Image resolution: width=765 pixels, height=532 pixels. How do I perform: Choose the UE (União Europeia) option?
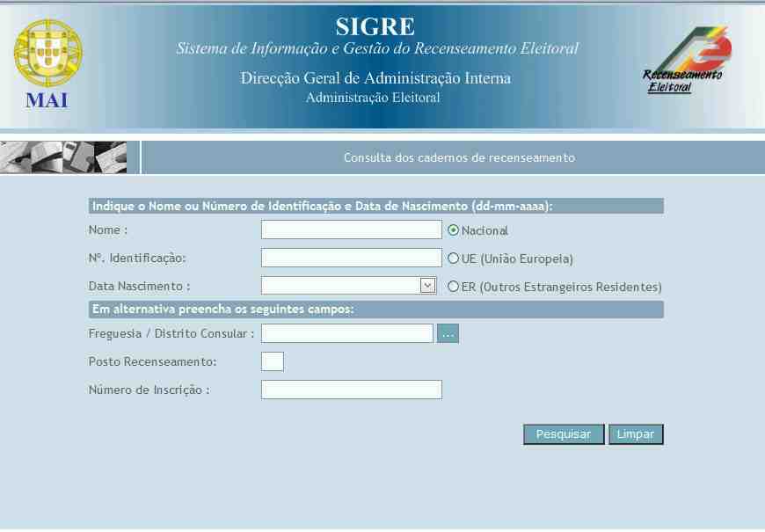454,259
